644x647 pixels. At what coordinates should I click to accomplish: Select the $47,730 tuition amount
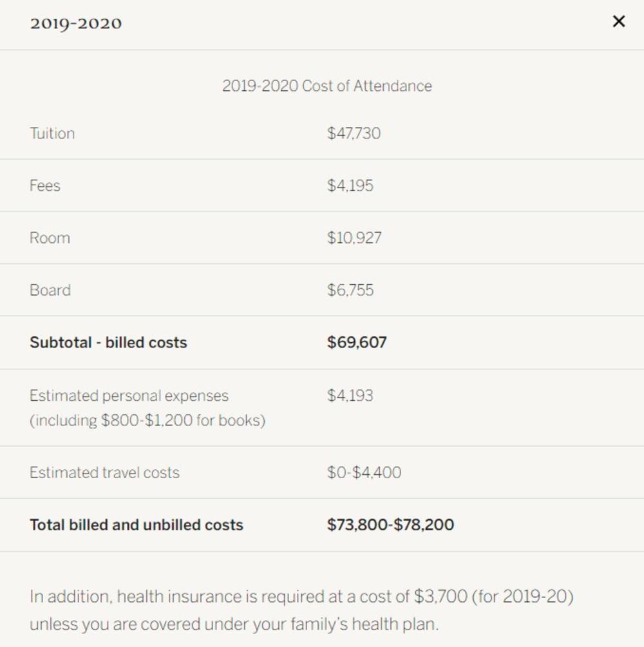coord(354,133)
